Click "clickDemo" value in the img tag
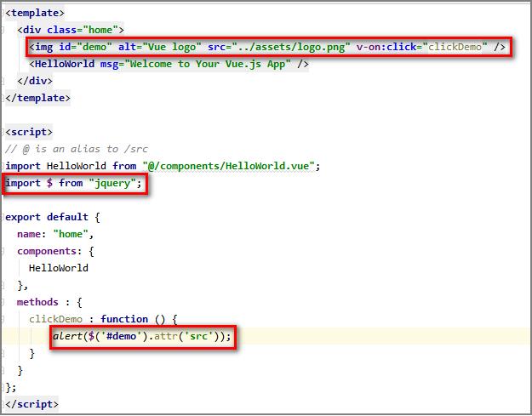The height and width of the screenshot is (416, 532). pyautogui.click(x=455, y=47)
